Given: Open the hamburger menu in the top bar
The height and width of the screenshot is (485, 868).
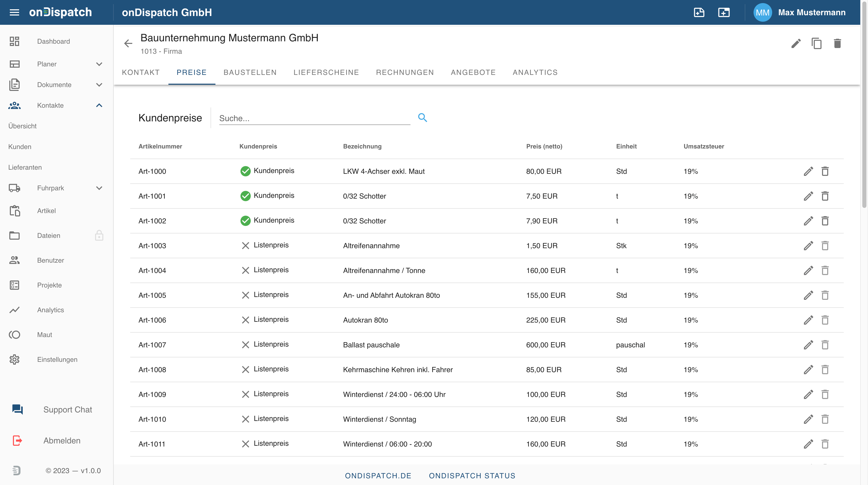Looking at the screenshot, I should pos(14,12).
